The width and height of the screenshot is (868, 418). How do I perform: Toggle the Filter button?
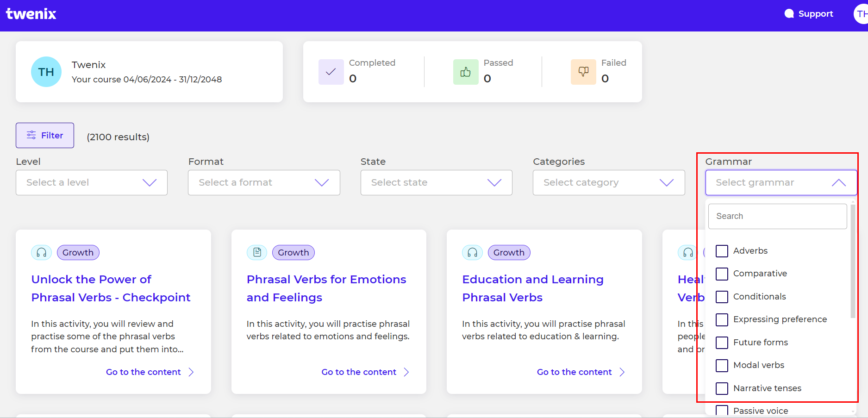click(x=45, y=135)
